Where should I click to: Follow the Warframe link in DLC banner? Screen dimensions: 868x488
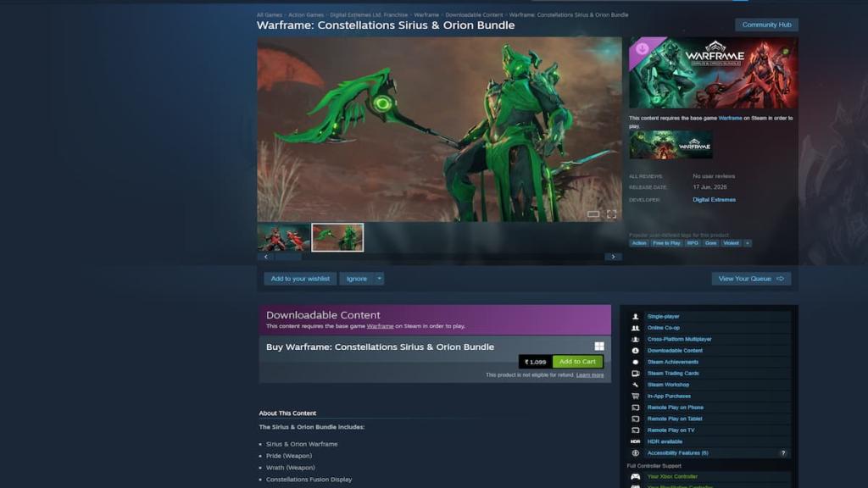tap(380, 326)
